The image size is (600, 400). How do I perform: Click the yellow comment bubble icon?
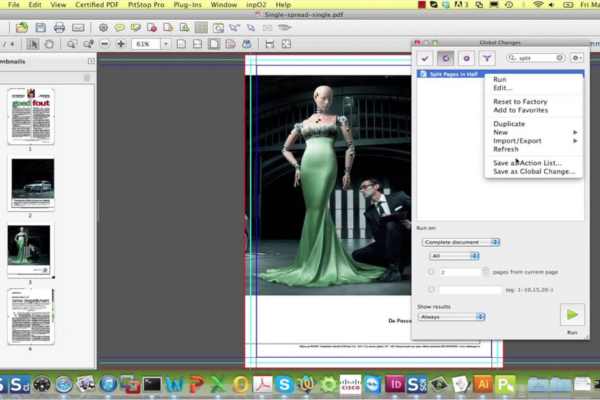[x=119, y=28]
